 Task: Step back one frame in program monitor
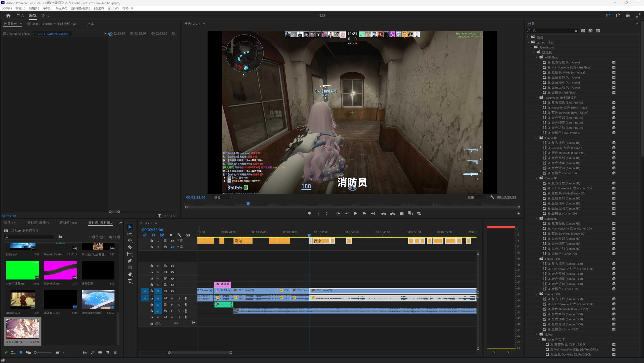347,213
